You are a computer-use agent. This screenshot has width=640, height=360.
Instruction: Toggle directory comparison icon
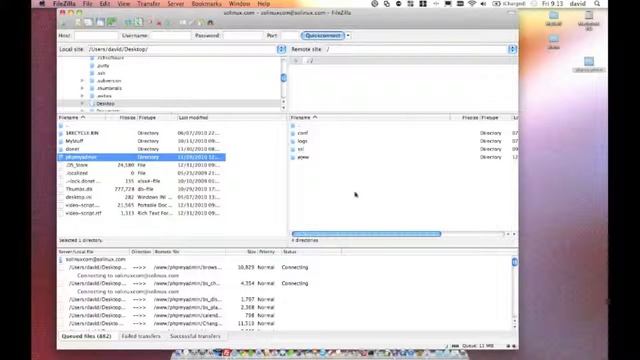[x=191, y=22]
